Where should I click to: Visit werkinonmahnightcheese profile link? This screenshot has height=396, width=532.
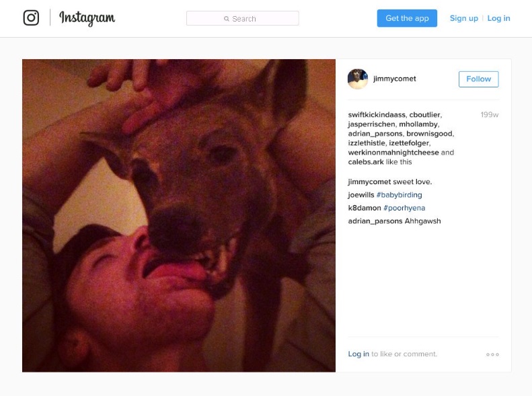coord(393,153)
